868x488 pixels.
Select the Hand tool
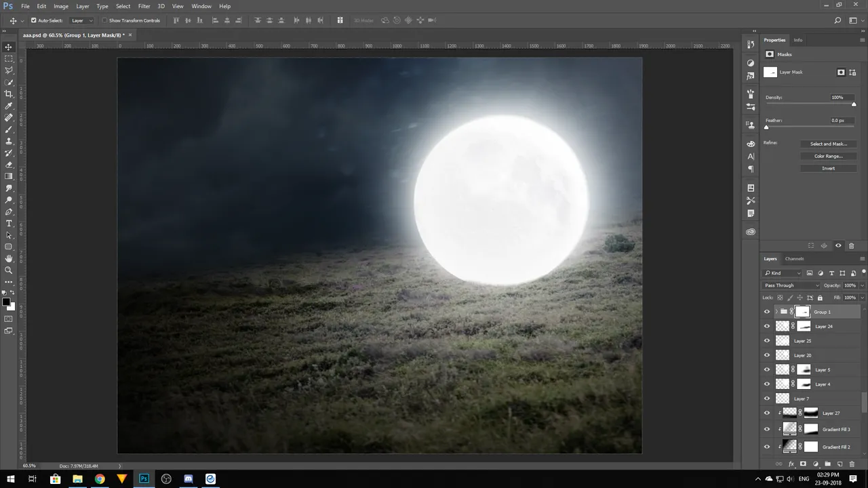9,258
